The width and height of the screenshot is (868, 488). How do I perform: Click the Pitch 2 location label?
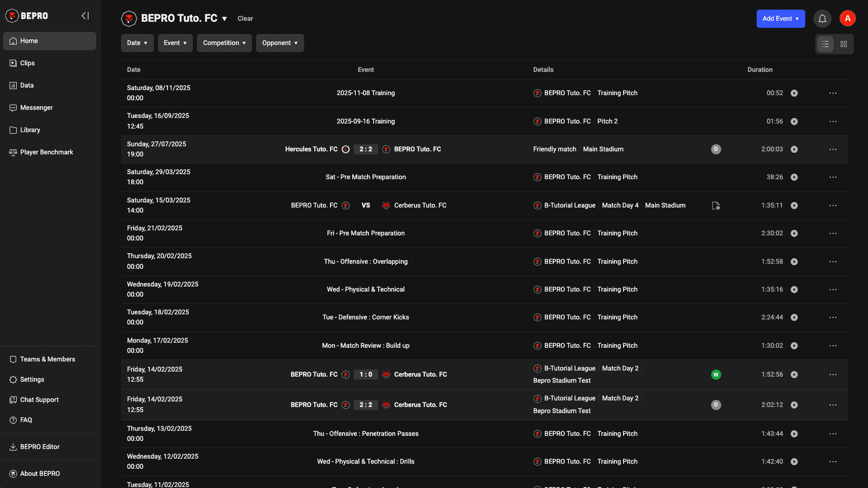pyautogui.click(x=607, y=121)
